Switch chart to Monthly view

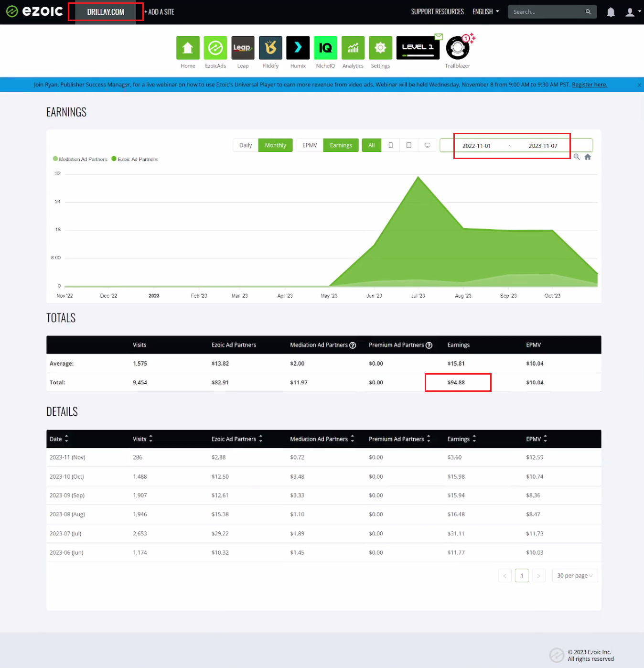pos(276,145)
